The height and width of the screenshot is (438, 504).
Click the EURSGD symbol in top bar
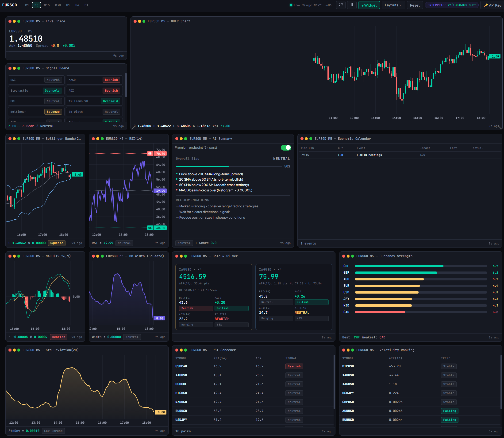(10, 5)
